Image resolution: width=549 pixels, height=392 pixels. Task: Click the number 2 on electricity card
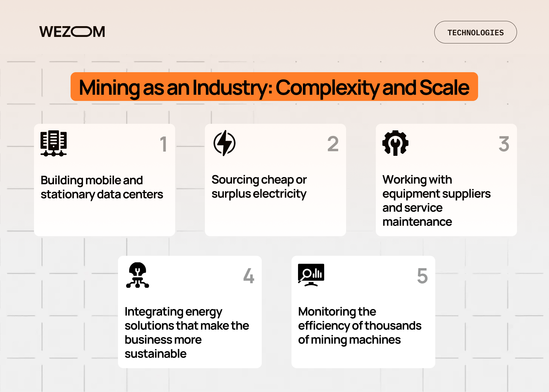pos(333,144)
